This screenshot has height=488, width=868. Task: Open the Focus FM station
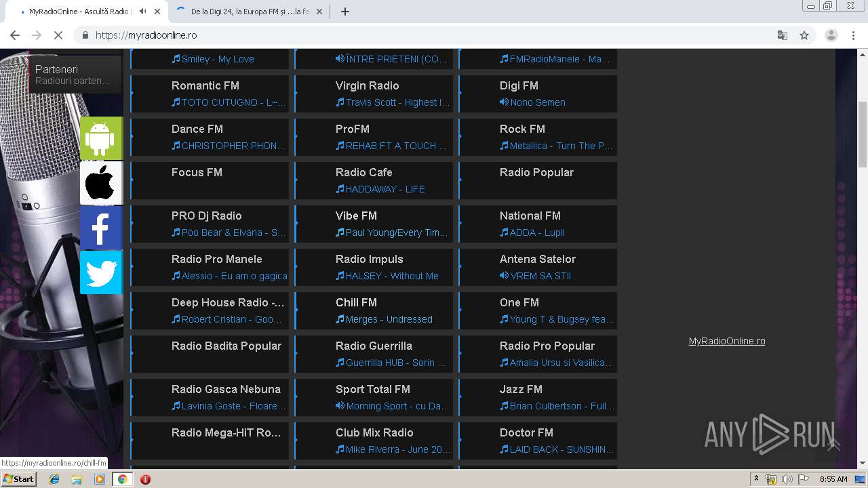point(210,180)
